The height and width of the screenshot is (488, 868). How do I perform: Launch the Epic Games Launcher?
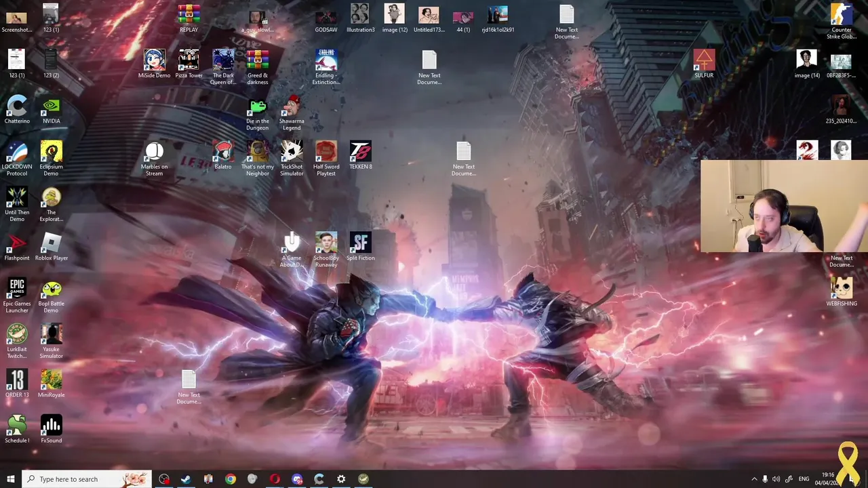[17, 296]
